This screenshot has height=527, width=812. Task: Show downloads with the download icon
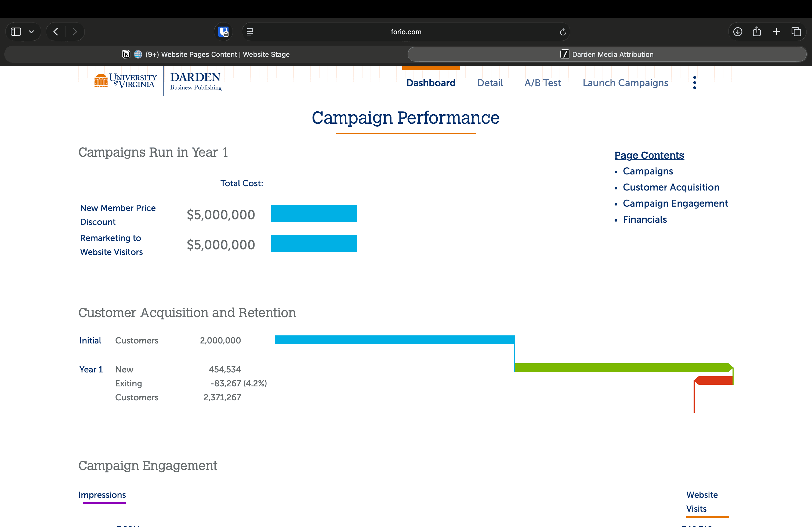[738, 32]
